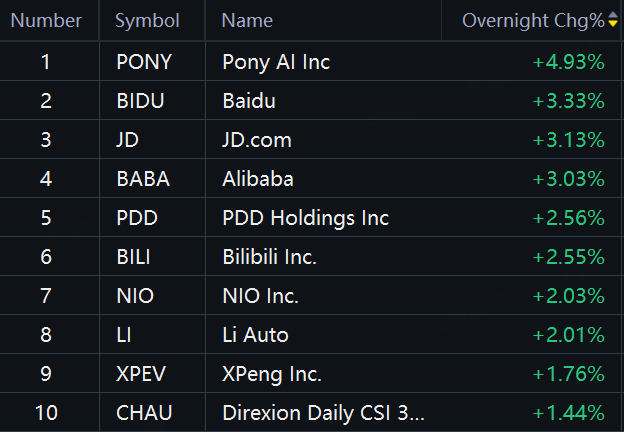This screenshot has width=624, height=432.
Task: Select the +1.44% overnight change cell
Action: click(x=569, y=413)
